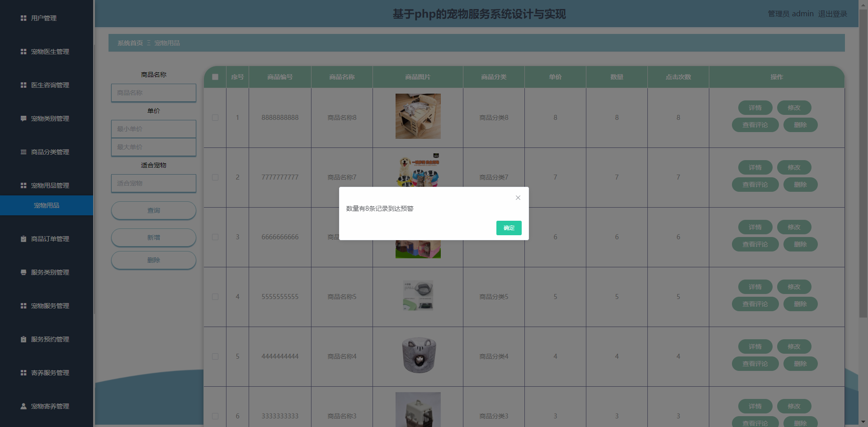Viewport: 868px width, 427px height.
Task: Check the row 3 checkbox
Action: (x=215, y=237)
